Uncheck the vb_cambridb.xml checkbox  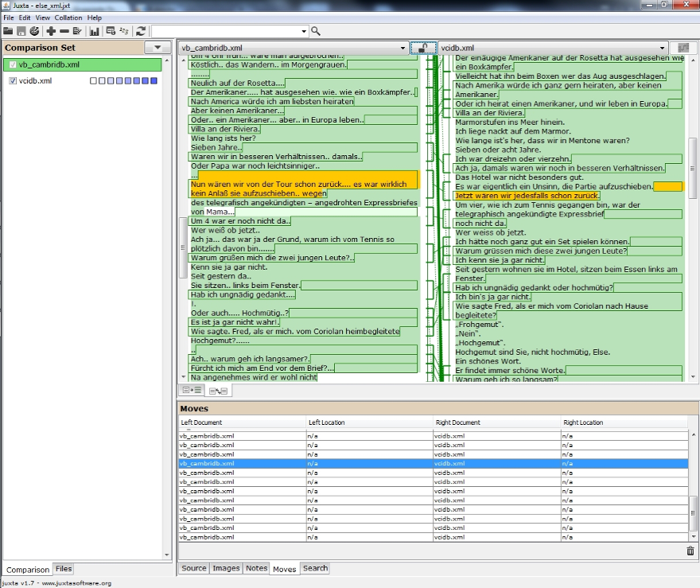point(13,64)
